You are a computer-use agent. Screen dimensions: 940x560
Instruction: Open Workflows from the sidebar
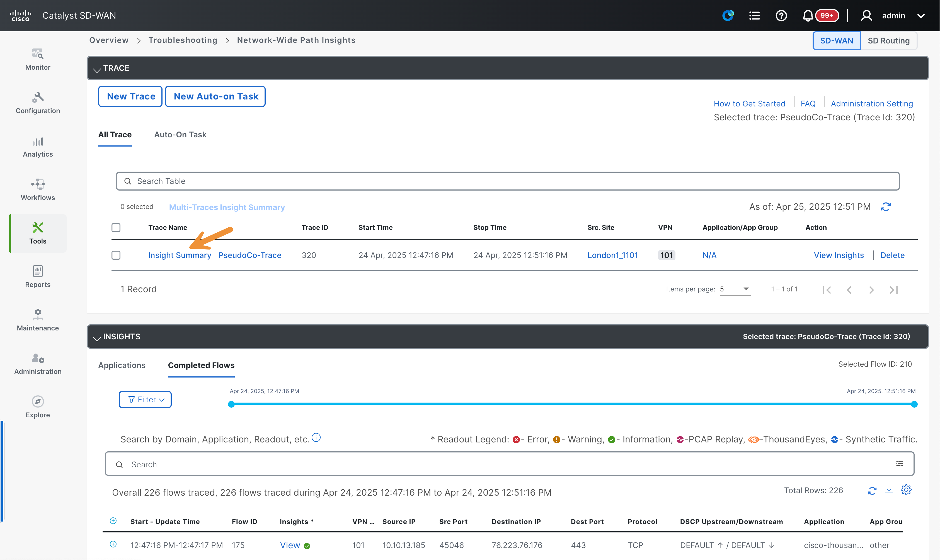38,190
